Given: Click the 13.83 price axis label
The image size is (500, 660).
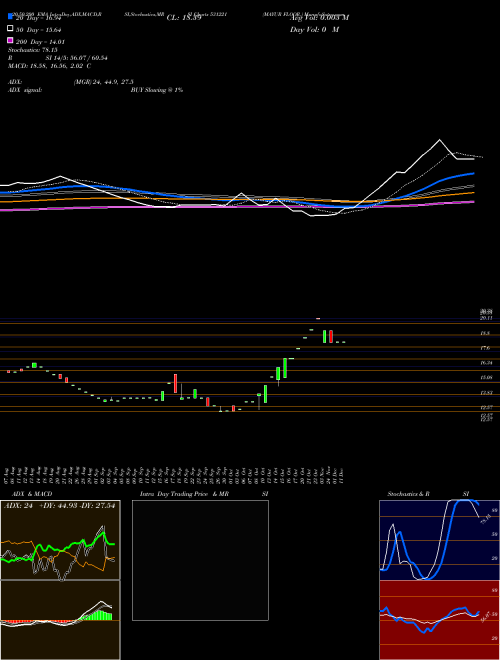Looking at the screenshot, I should [486, 393].
